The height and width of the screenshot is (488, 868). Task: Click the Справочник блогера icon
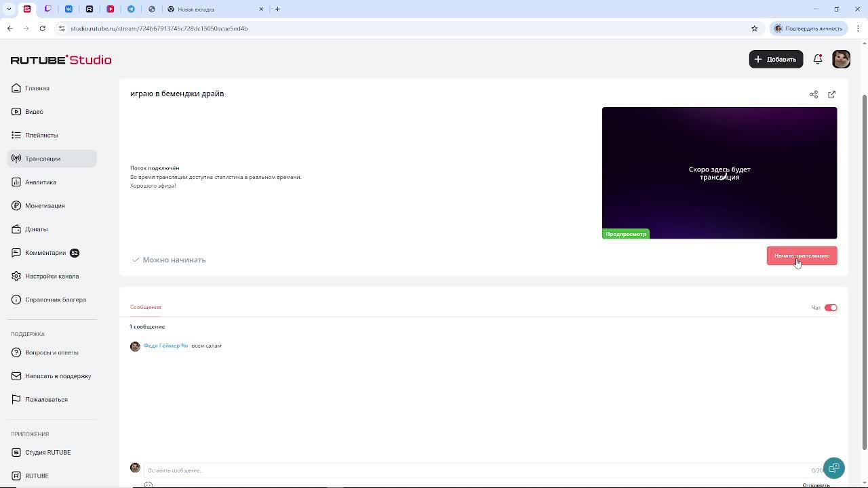tap(16, 300)
